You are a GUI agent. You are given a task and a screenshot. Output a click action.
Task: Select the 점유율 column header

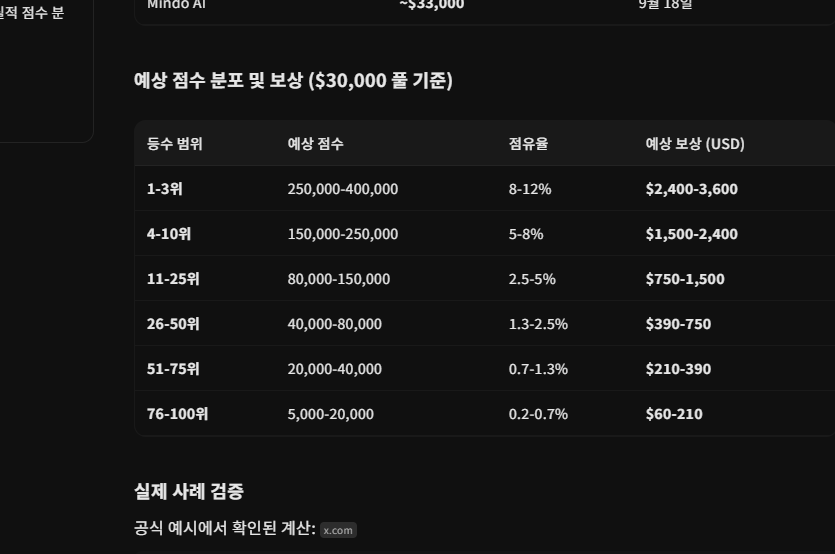pos(528,144)
